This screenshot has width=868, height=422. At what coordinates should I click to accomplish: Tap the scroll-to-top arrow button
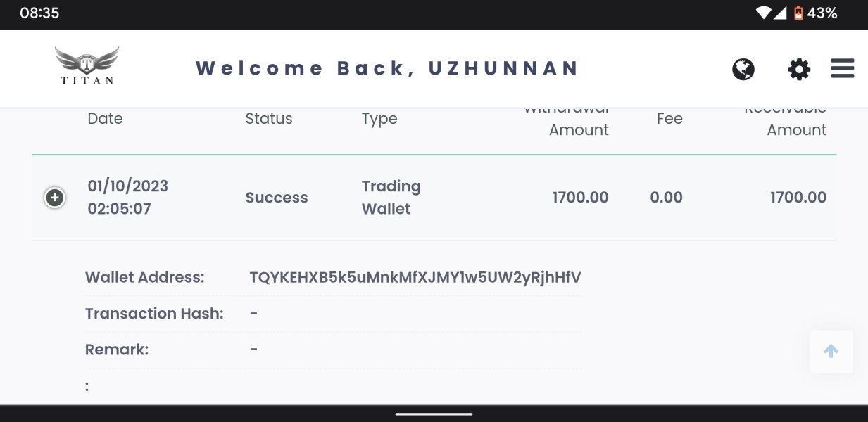coord(831,351)
